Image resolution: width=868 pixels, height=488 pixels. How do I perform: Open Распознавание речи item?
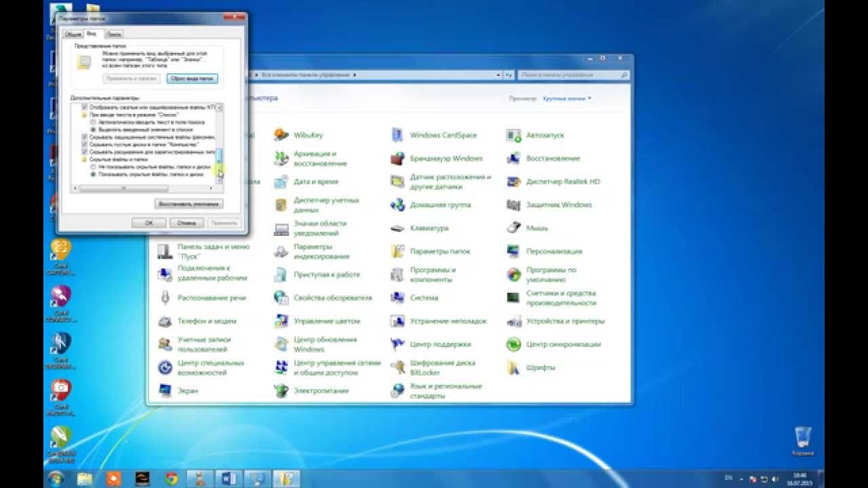click(202, 298)
